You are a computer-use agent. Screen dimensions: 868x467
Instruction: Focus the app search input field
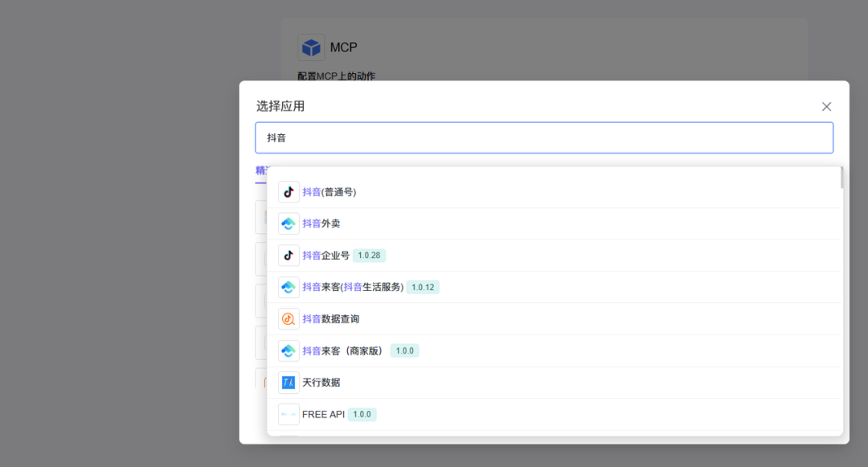(x=544, y=137)
